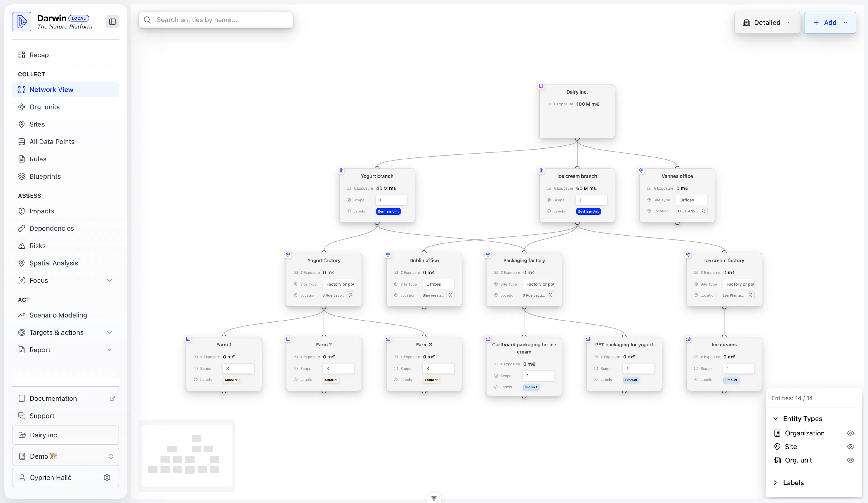Click the location pin icon on Dublin office card

450,295
